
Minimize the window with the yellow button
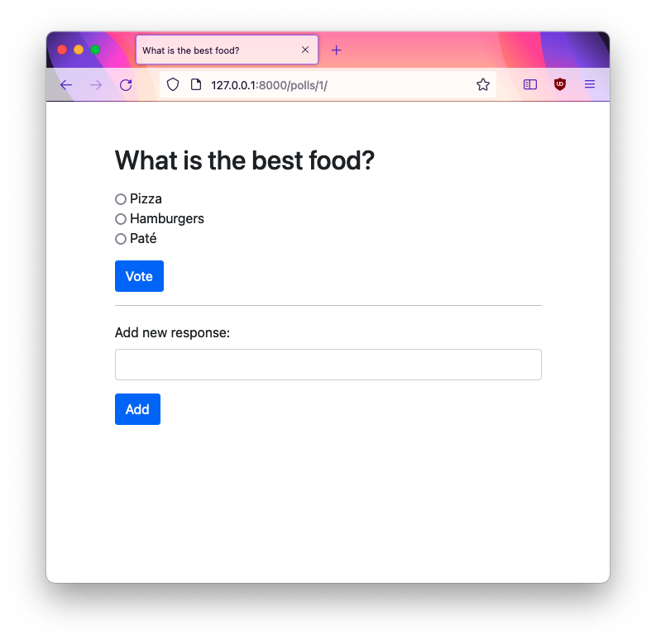(x=79, y=50)
